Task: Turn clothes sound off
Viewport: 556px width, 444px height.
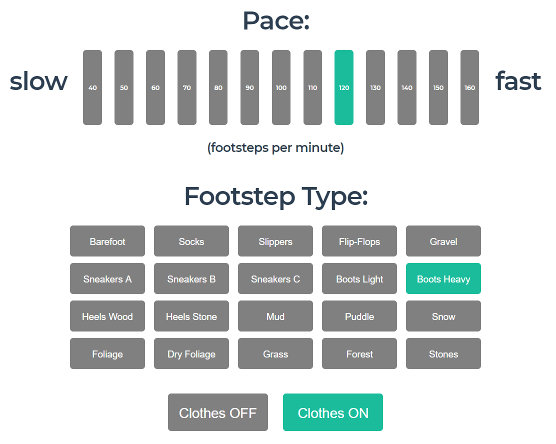Action: [218, 412]
